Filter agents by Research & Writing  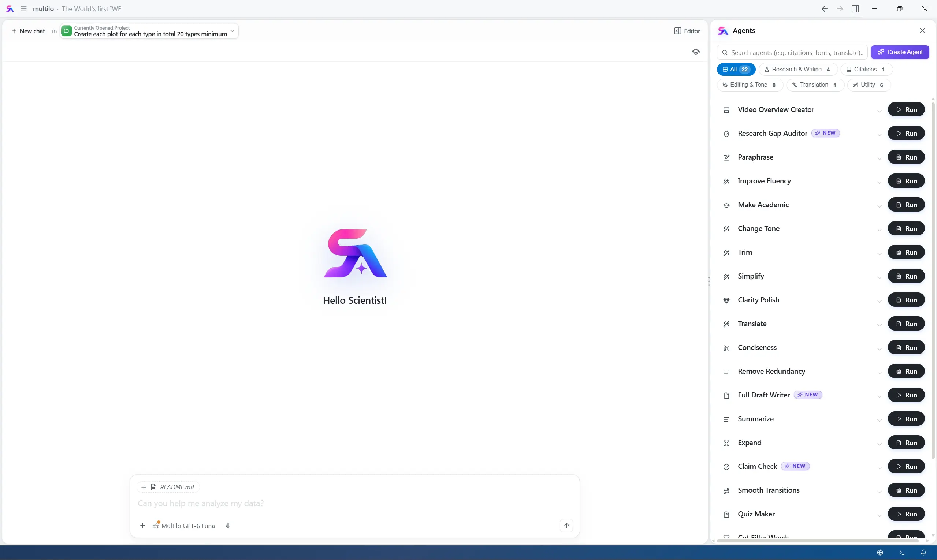(798, 70)
